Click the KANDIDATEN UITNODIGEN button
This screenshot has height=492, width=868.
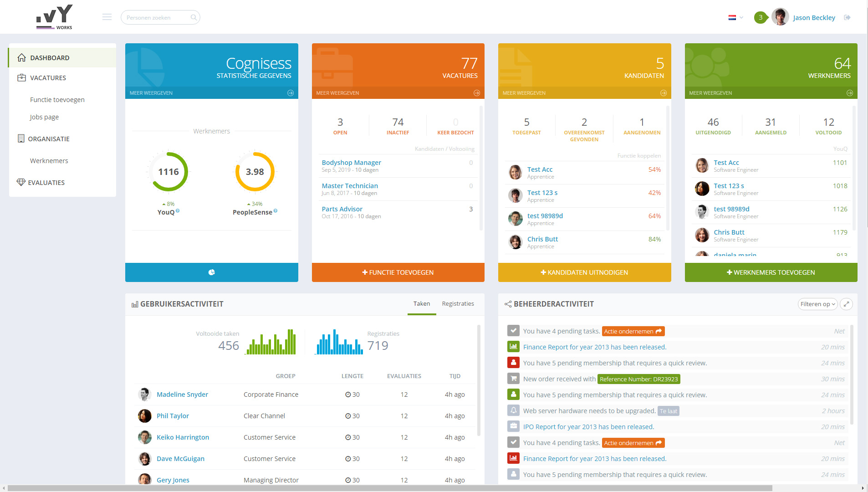pos(584,272)
